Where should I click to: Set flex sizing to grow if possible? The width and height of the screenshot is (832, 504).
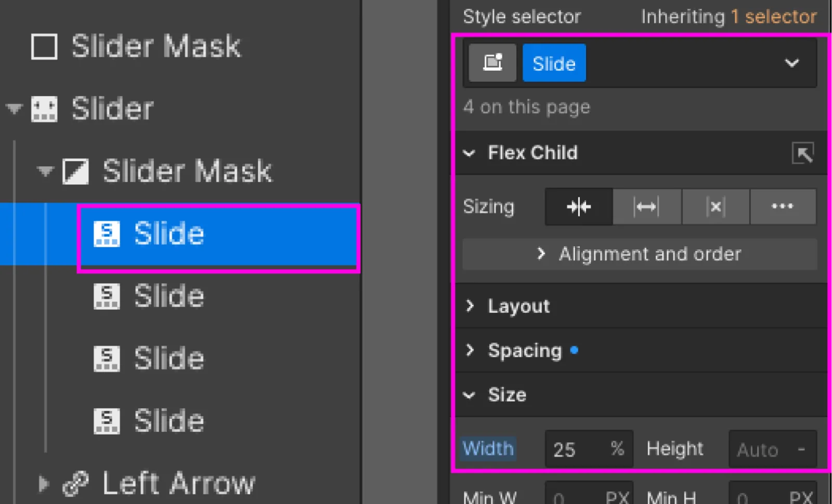646,206
